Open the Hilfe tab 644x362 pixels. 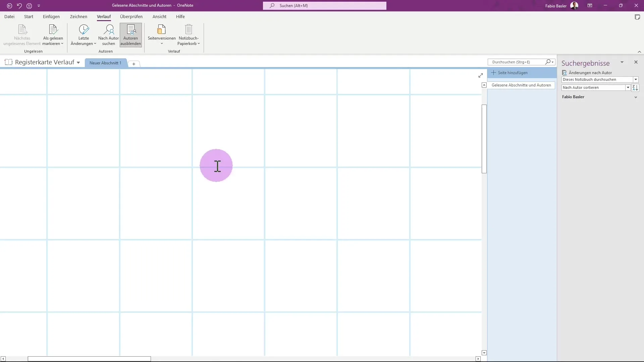tap(180, 16)
